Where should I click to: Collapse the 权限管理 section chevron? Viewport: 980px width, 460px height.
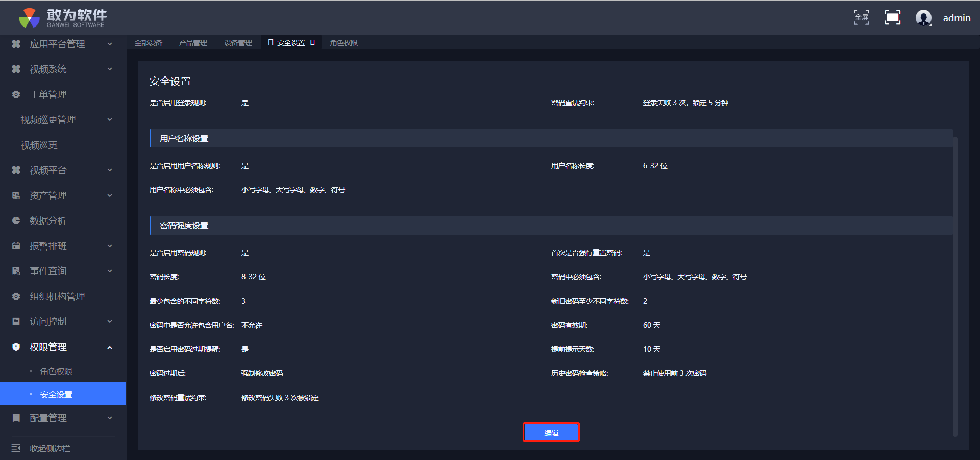point(110,347)
